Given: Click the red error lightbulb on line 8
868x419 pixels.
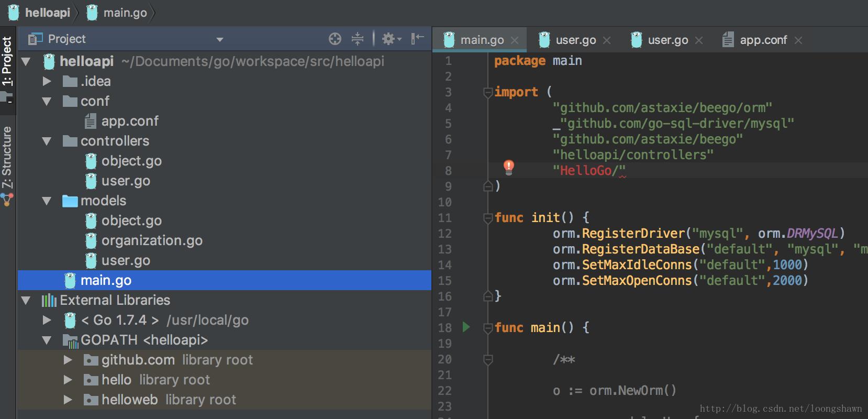Looking at the screenshot, I should point(508,167).
